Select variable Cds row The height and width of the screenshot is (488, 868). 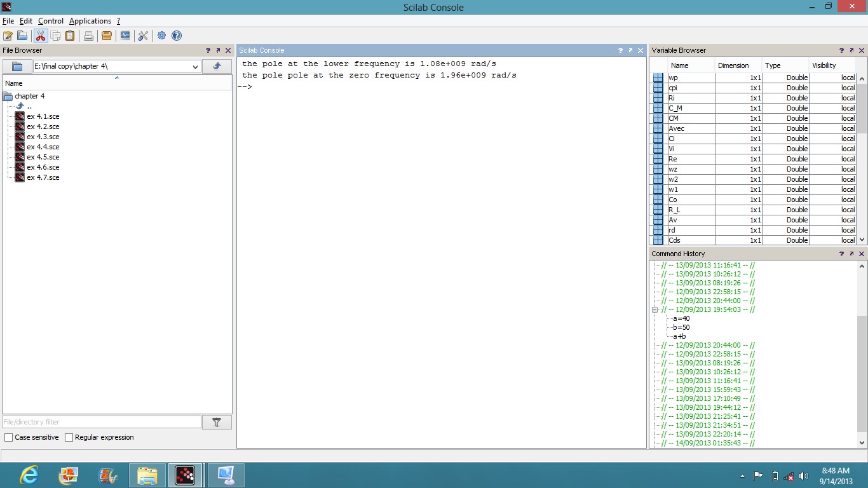(x=754, y=240)
